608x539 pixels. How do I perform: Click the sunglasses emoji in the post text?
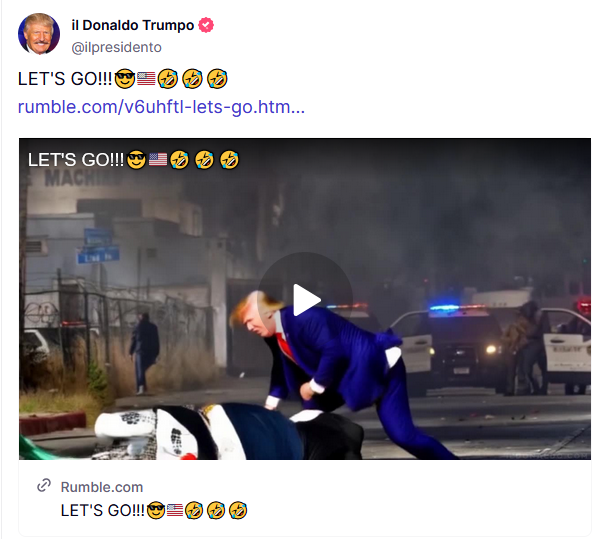125,79
